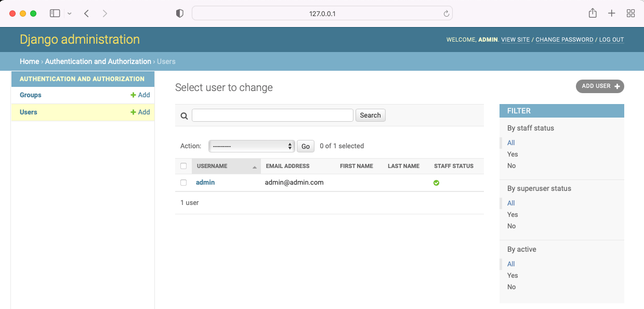Image resolution: width=644 pixels, height=309 pixels.
Task: Click the green staff status check icon
Action: [437, 183]
